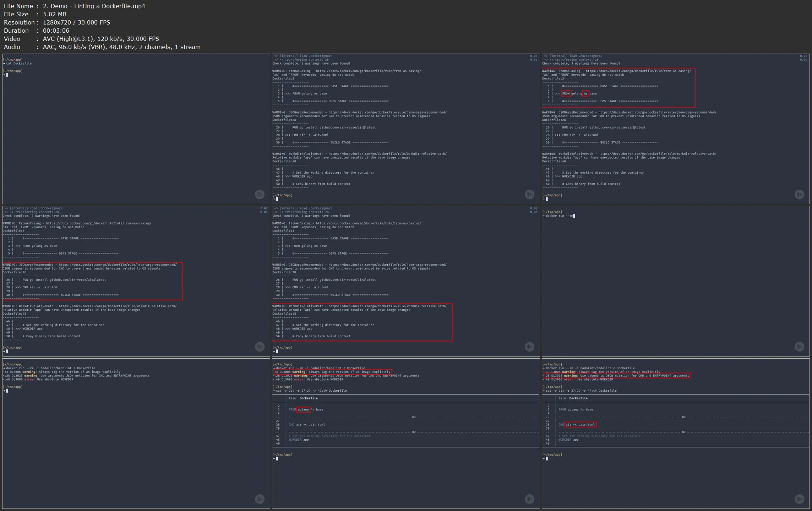Image resolution: width=812 pixels, height=511 pixels.
Task: Open thumbnail showing hadolint output without file view
Action: click(x=136, y=434)
